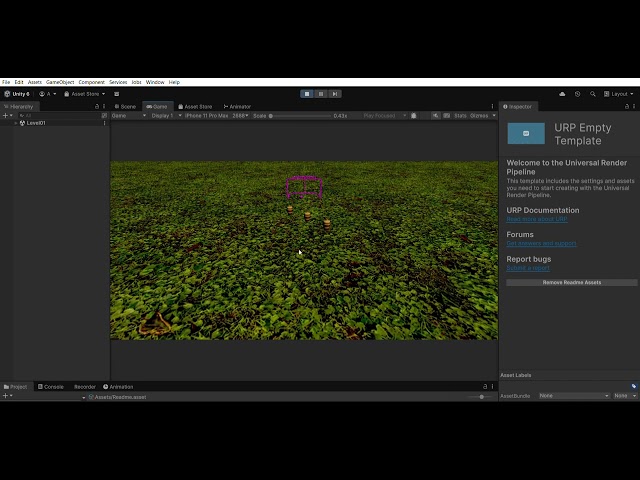Open the undo history clock icon

[x=577, y=94]
